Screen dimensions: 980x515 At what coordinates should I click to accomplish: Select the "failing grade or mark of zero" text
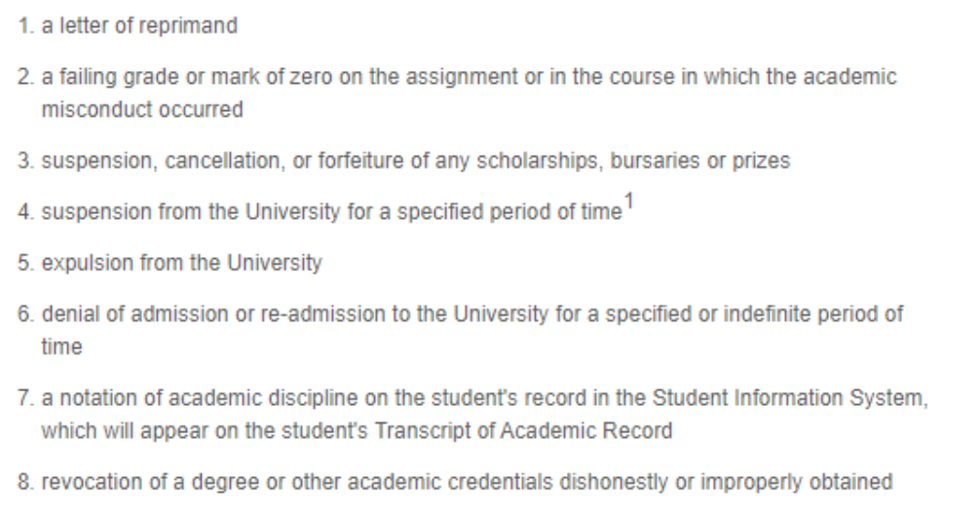point(166,77)
